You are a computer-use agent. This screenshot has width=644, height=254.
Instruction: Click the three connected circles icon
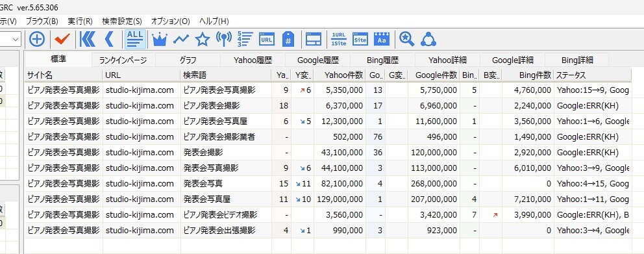(x=428, y=40)
